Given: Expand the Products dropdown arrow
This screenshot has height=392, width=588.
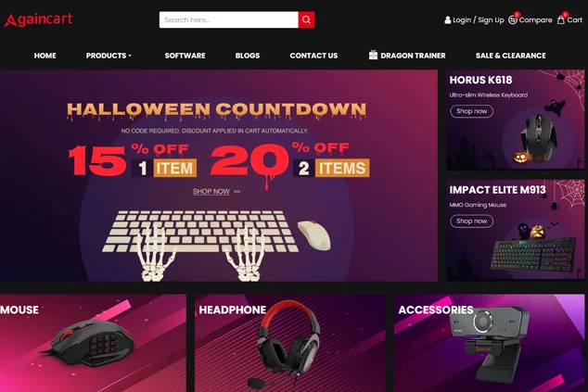Looking at the screenshot, I should coord(130,56).
